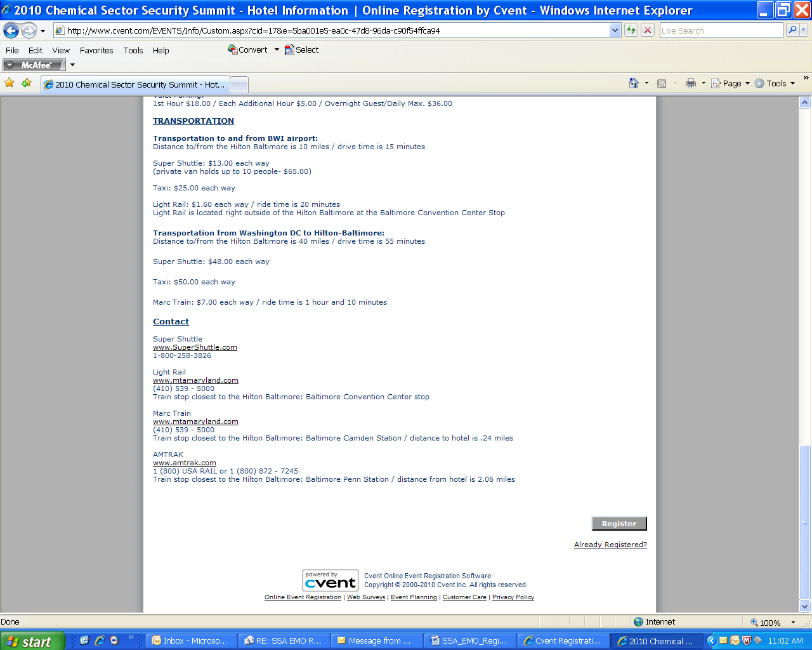This screenshot has width=812, height=650.
Task: Expand the zoom level dropdown arrow
Action: click(793, 622)
